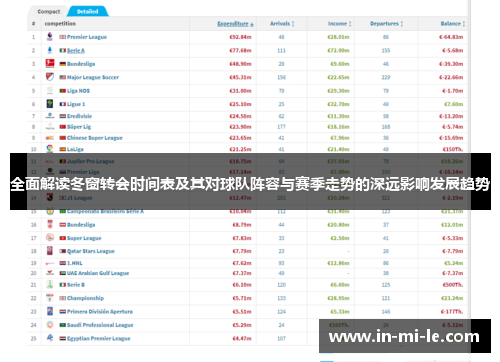Open Süper Lig link

(x=79, y=127)
